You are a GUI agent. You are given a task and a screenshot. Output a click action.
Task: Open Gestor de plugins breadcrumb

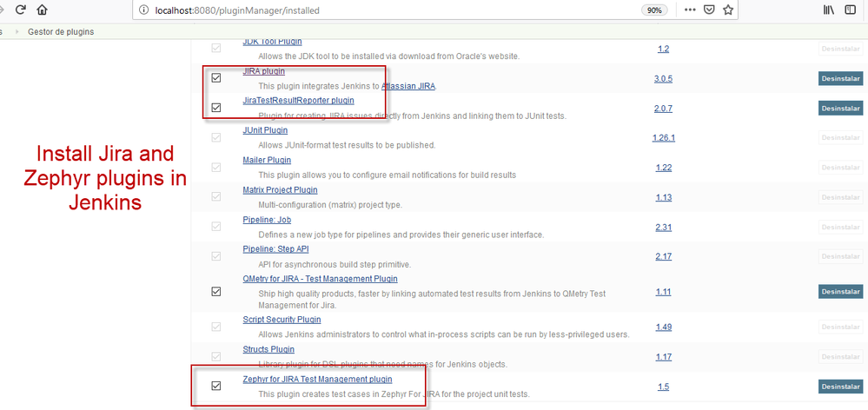pyautogui.click(x=61, y=31)
